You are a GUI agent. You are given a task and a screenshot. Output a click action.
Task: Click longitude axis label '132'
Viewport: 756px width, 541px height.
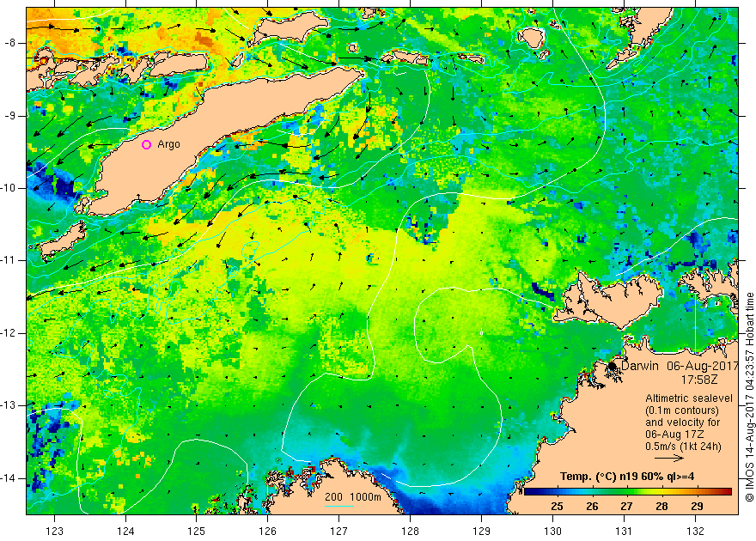click(695, 532)
